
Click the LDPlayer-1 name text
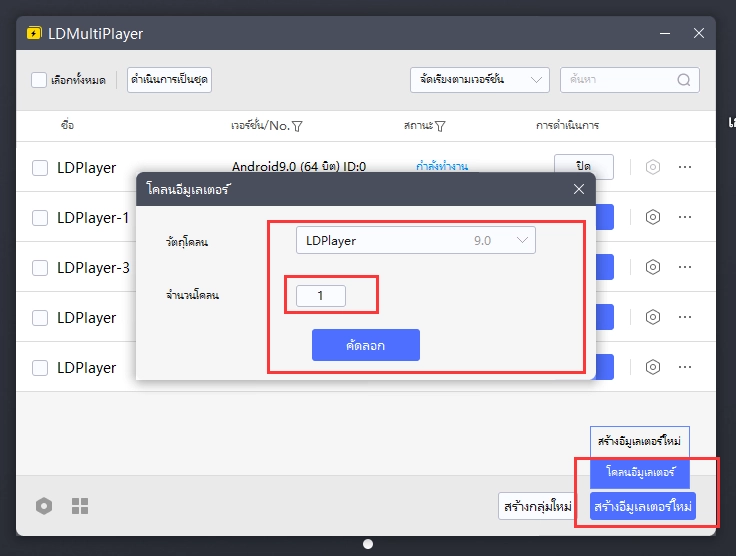point(93,218)
